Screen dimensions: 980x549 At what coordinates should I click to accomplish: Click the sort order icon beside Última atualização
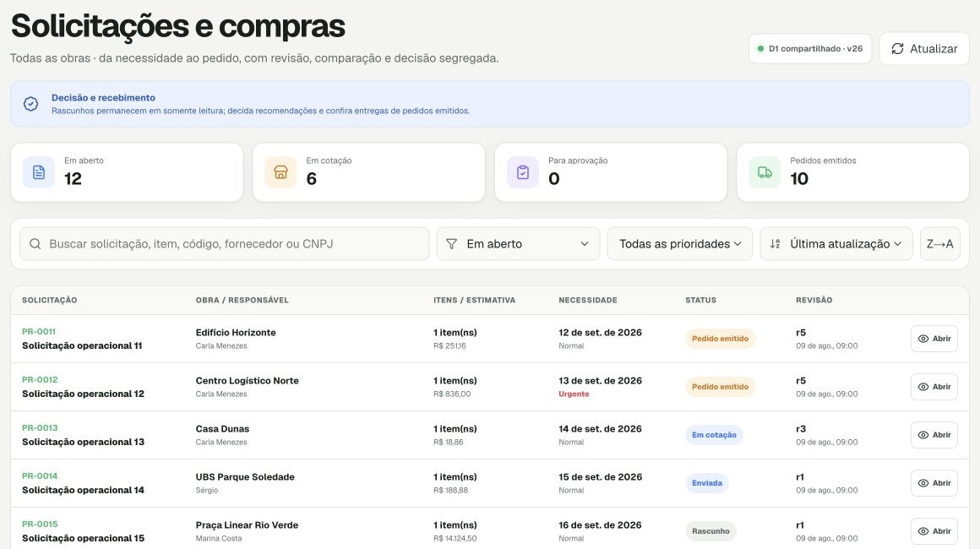coord(775,243)
